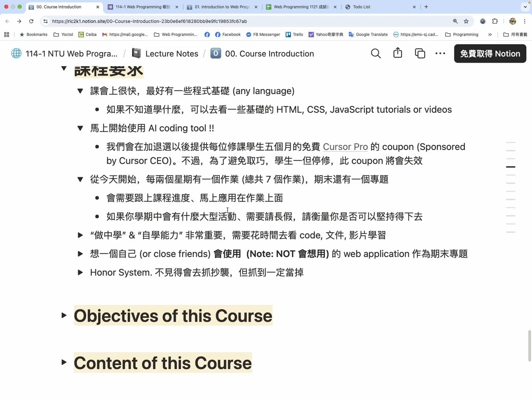Expand the Content of this Course section

[x=64, y=362]
